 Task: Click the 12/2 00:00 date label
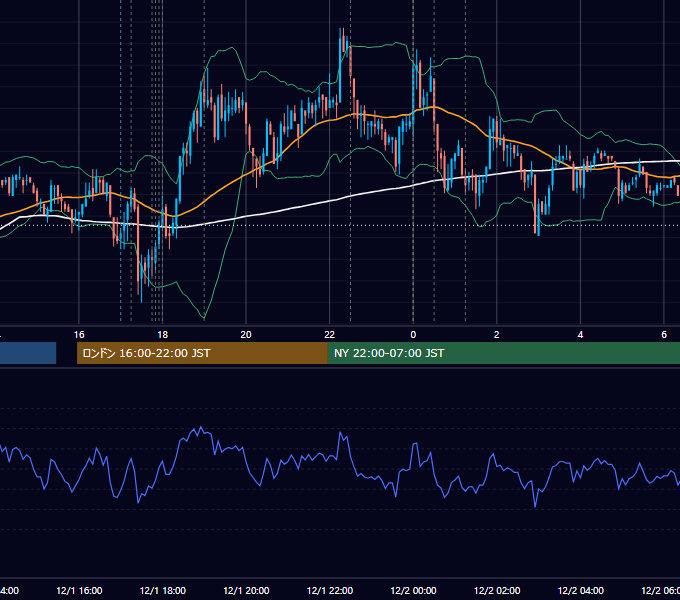coord(413,591)
